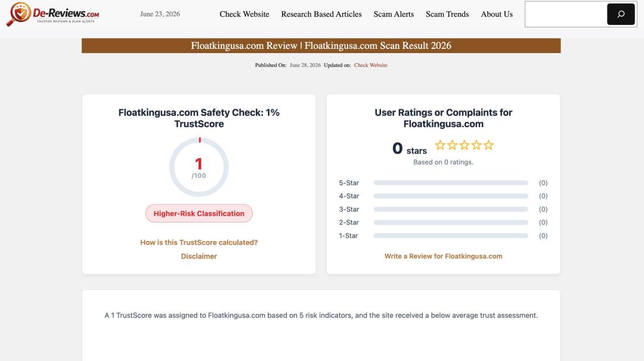Click the second rating star
644x361 pixels.
[452, 145]
